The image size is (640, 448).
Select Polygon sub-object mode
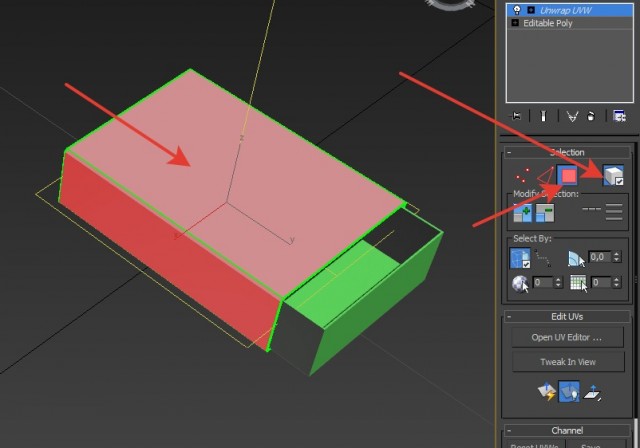tap(567, 176)
